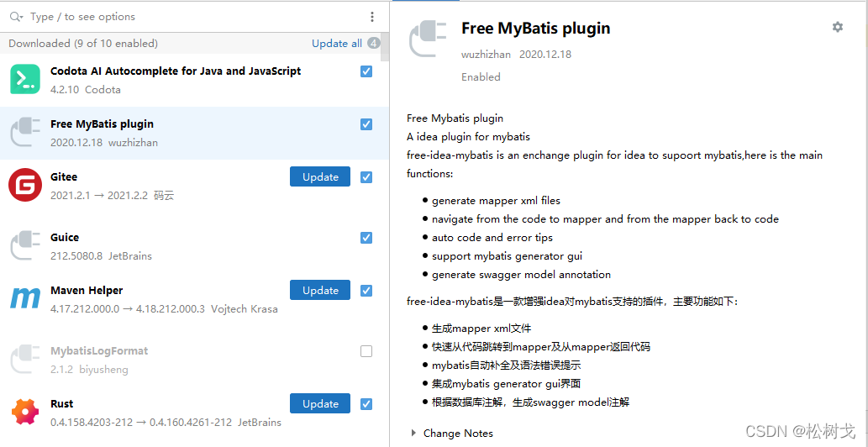The image size is (868, 447).
Task: Click 'generate swagger model annotation' bullet
Action: click(522, 275)
